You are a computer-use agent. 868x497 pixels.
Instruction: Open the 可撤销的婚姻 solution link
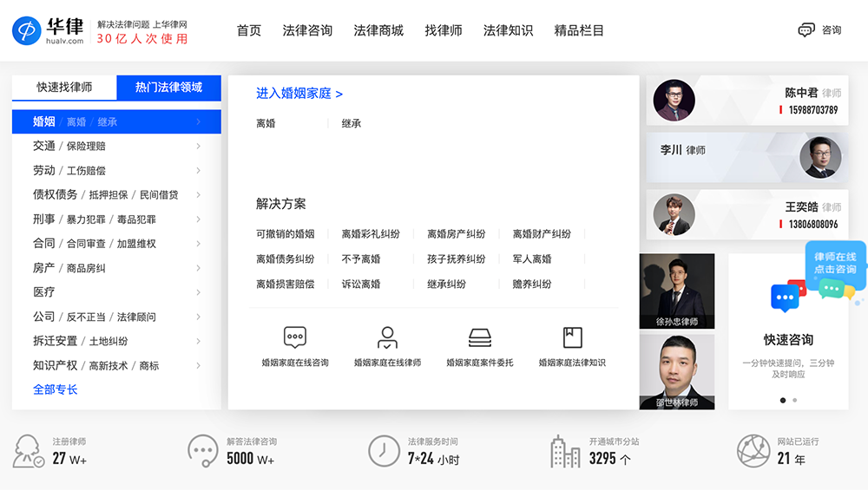pyautogui.click(x=285, y=234)
